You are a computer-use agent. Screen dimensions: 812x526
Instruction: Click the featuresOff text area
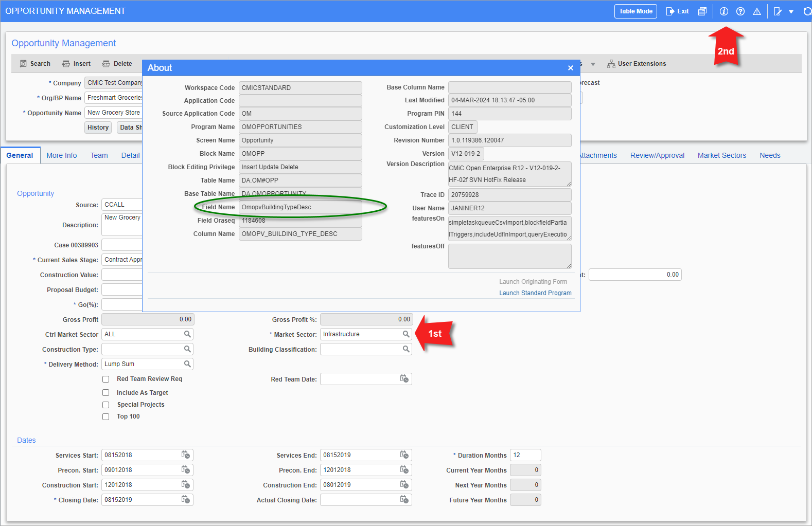(x=509, y=256)
